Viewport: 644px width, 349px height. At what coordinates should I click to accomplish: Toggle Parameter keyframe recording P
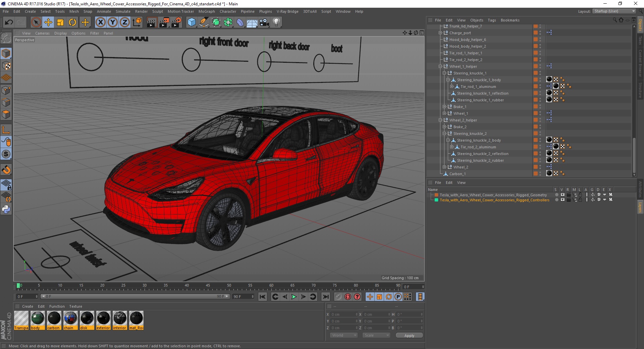(398, 297)
